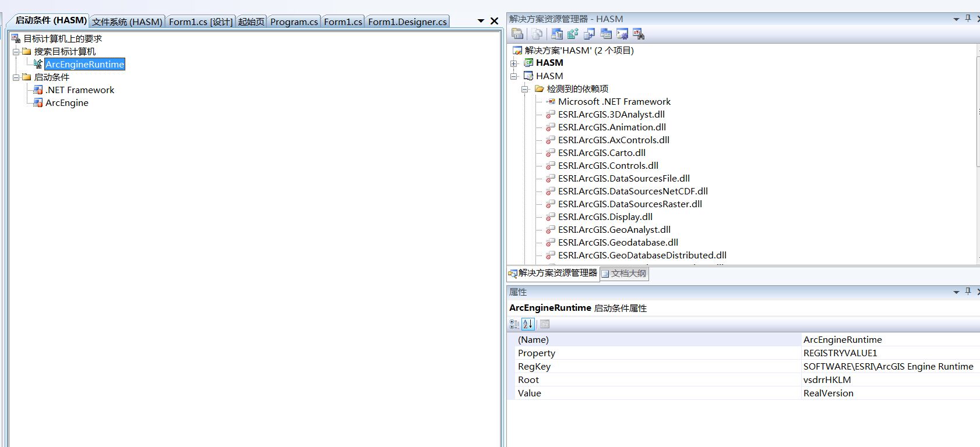980x447 pixels.
Task: Open the File System Editor icon
Action: click(x=557, y=34)
